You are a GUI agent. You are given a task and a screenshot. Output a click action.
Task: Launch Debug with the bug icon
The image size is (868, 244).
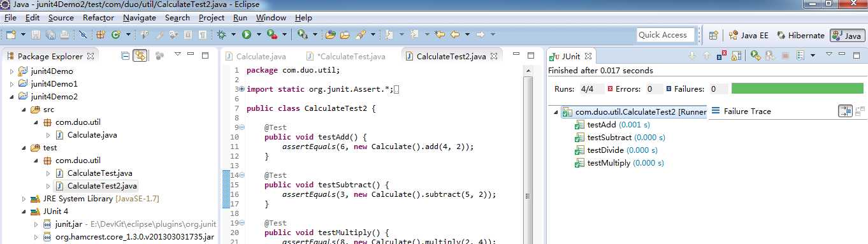click(x=221, y=34)
